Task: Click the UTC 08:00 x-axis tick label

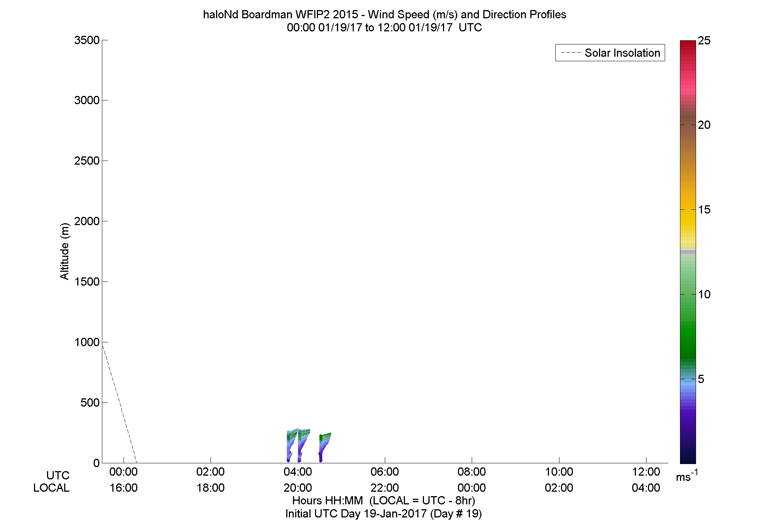Action: click(x=472, y=472)
